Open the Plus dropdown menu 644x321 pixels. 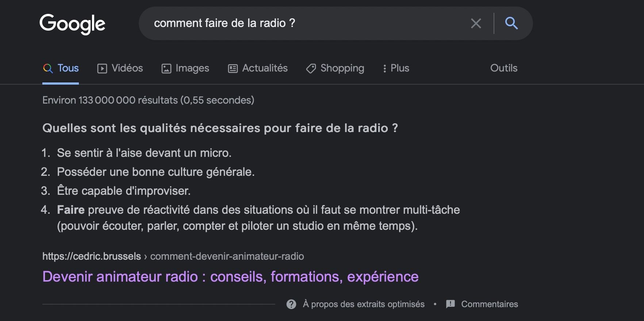click(398, 68)
